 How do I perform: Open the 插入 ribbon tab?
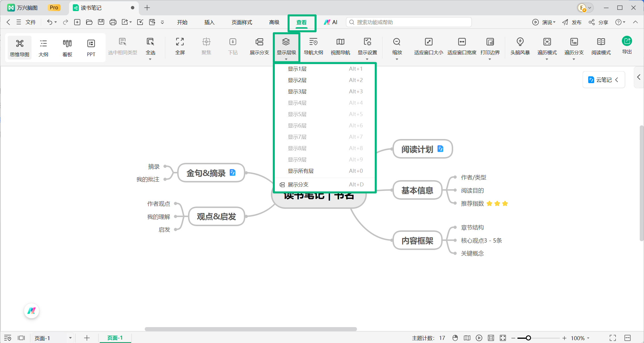pyautogui.click(x=209, y=22)
